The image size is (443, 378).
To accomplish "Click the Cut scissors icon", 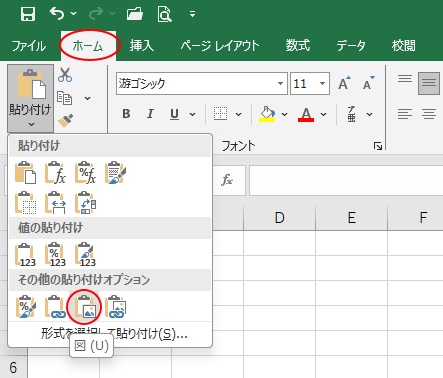I will (65, 75).
